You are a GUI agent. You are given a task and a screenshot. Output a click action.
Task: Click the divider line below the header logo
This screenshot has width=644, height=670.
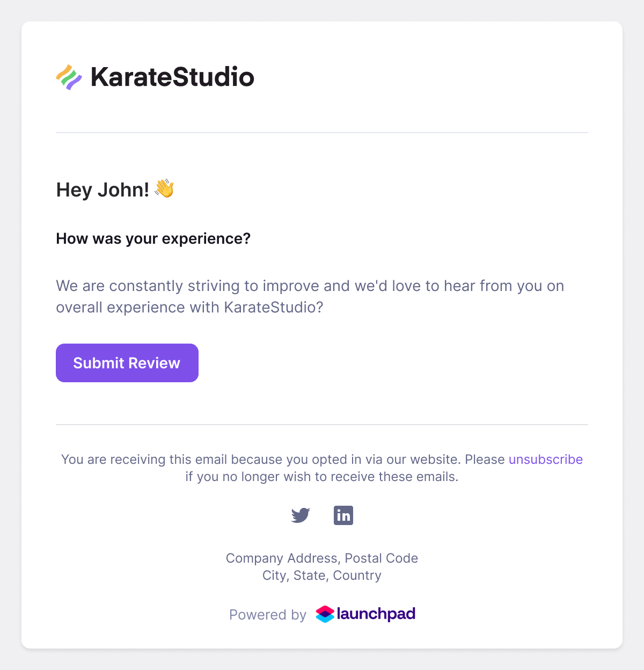coord(322,133)
